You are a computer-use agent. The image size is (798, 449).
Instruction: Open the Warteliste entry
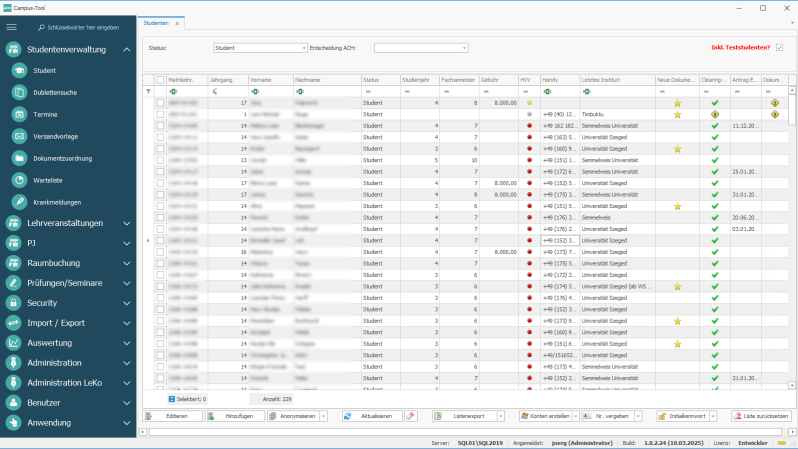coord(48,180)
